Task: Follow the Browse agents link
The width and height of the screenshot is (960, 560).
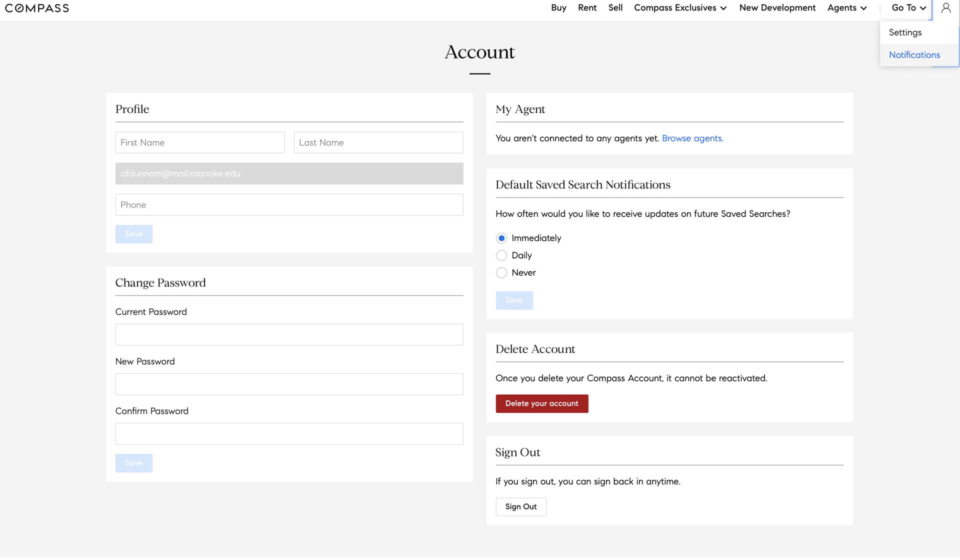Action: pyautogui.click(x=692, y=138)
